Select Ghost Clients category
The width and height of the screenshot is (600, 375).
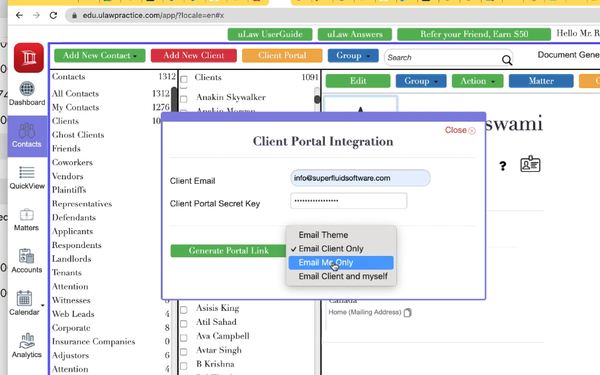(78, 135)
